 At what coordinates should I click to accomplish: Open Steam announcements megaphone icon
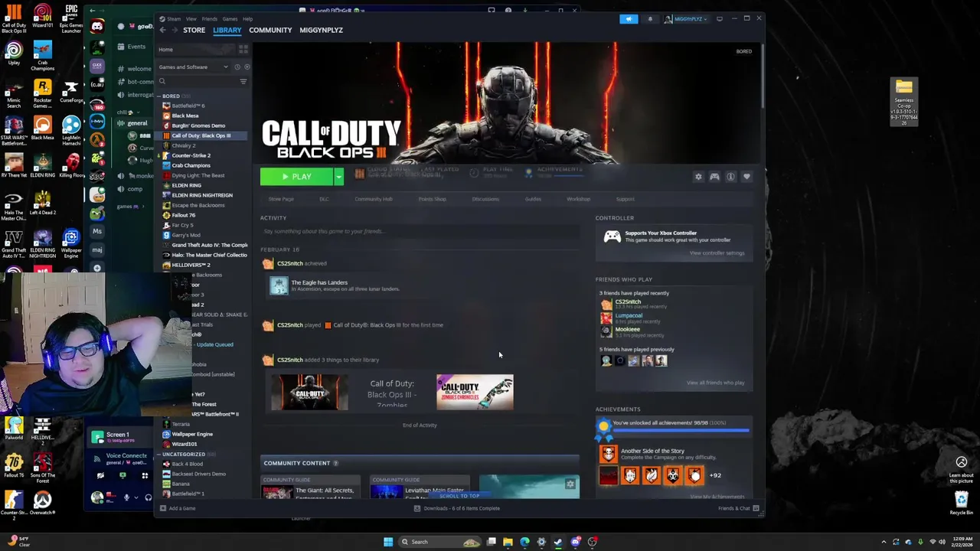coord(629,18)
